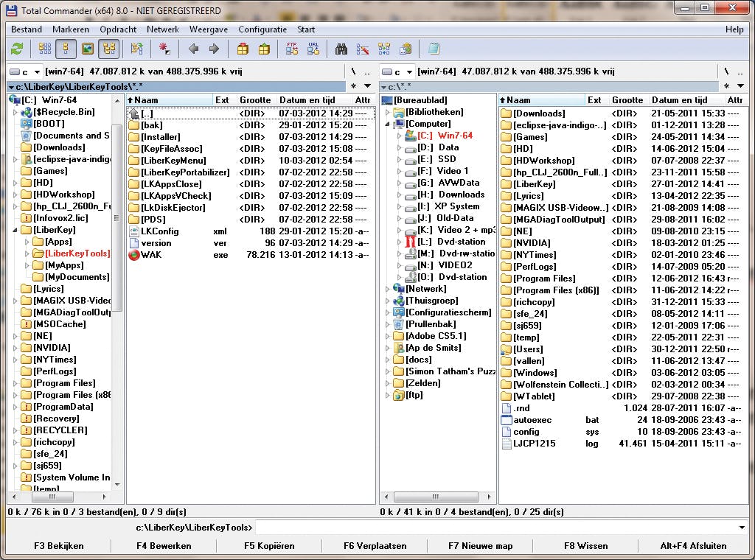Click the F8 Wissen button
Screen dimensions: 755x560
[585, 546]
